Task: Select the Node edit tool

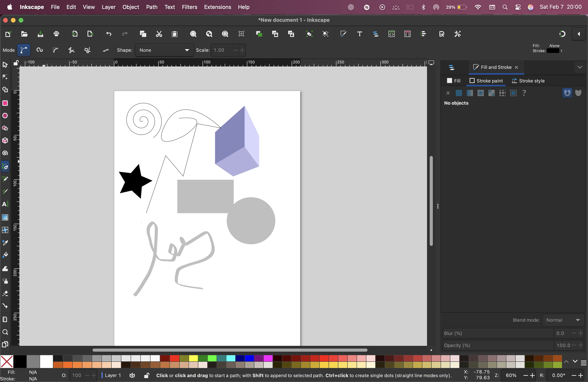Action: [5, 77]
